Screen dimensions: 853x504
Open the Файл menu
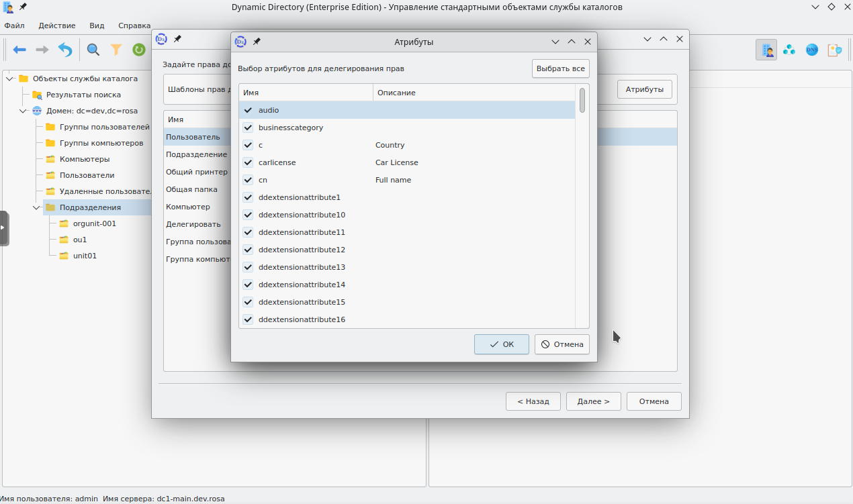click(14, 26)
